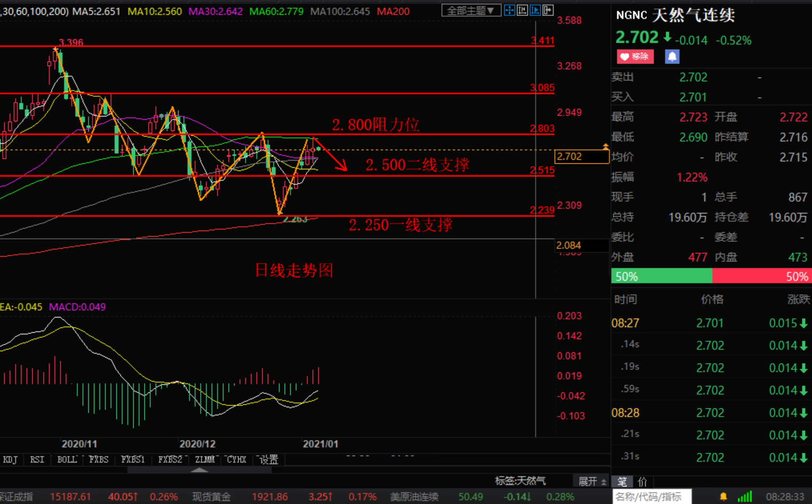
Task: Click the 名称/代码/指标 search field
Action: 651,496
